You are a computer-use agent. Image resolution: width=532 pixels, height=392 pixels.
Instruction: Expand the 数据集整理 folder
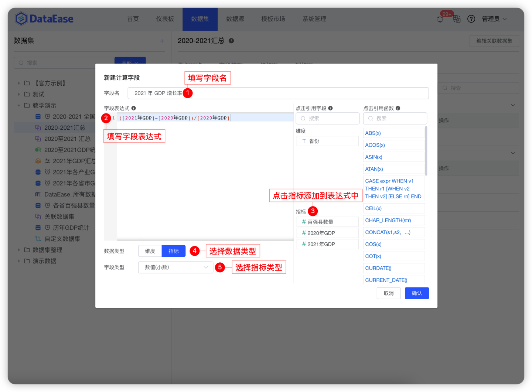pyautogui.click(x=19, y=250)
